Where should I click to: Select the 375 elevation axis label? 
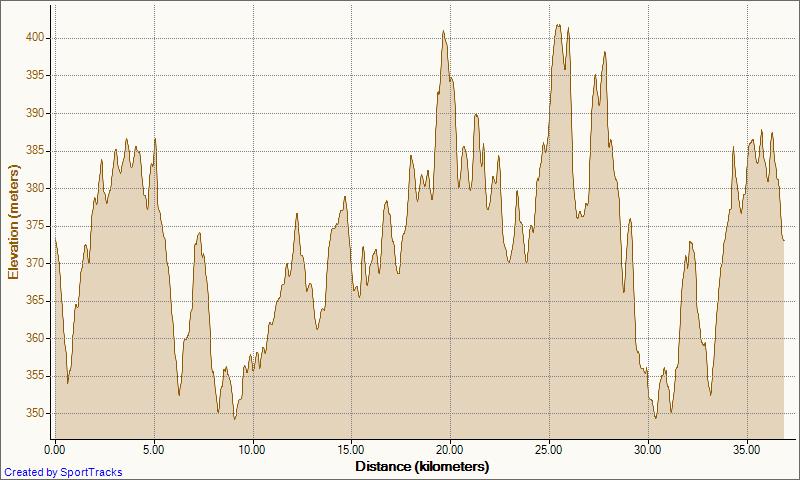point(36,226)
